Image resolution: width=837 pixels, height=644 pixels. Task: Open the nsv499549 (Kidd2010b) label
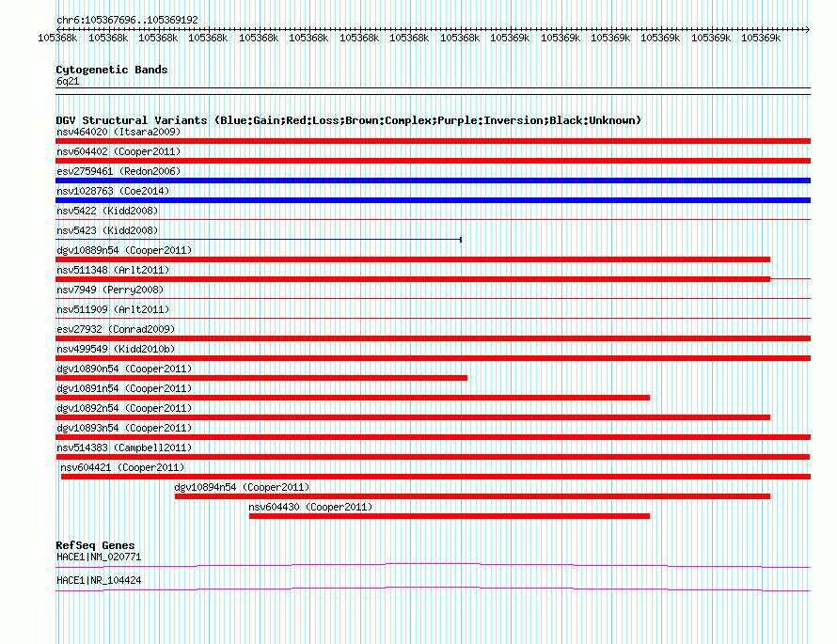pyautogui.click(x=116, y=349)
